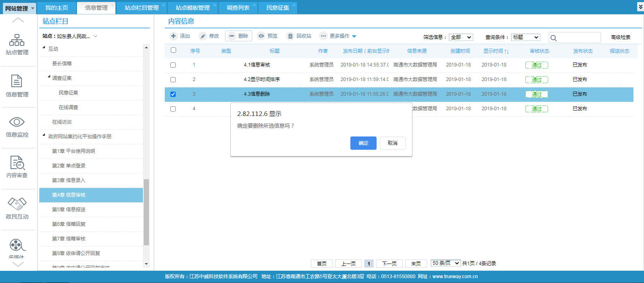Toggle the select-all header checkbox
Viewport: 644px width, 283px height.
pyautogui.click(x=173, y=50)
